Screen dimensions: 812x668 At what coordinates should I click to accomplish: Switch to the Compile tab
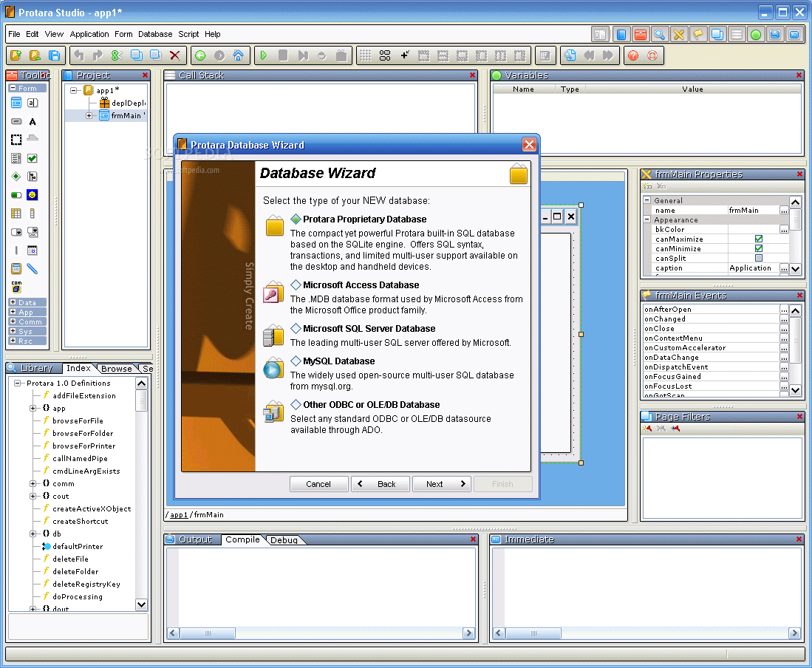pos(242,539)
